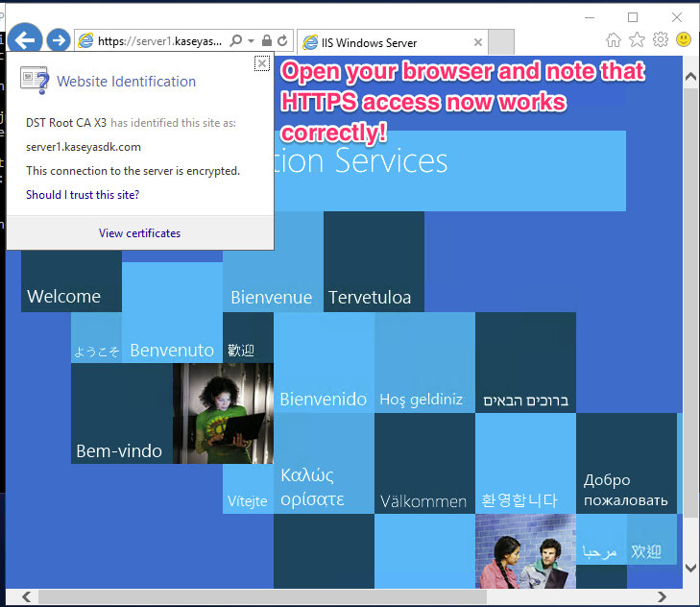Click the مرحبا Arabic tile
The height and width of the screenshot is (607, 700).
tap(601, 539)
